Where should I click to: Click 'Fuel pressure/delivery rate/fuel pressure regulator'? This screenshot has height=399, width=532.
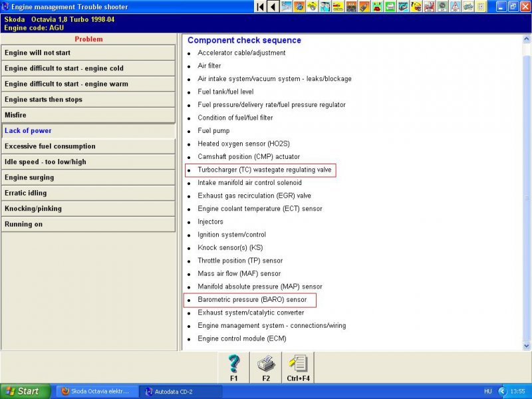tap(271, 105)
